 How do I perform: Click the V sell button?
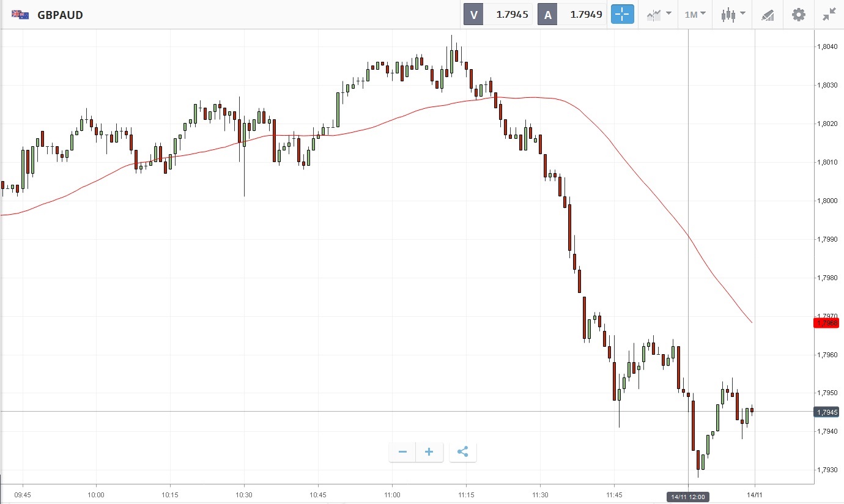(x=473, y=14)
